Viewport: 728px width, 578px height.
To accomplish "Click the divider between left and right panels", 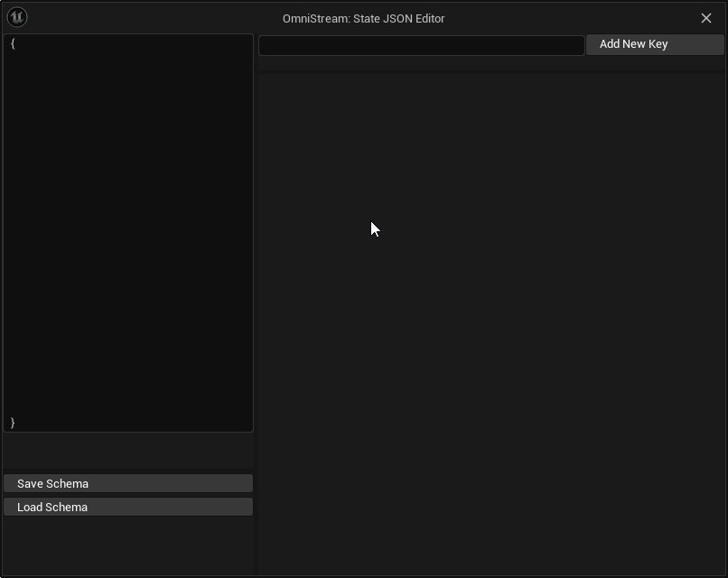I will 257,316.
